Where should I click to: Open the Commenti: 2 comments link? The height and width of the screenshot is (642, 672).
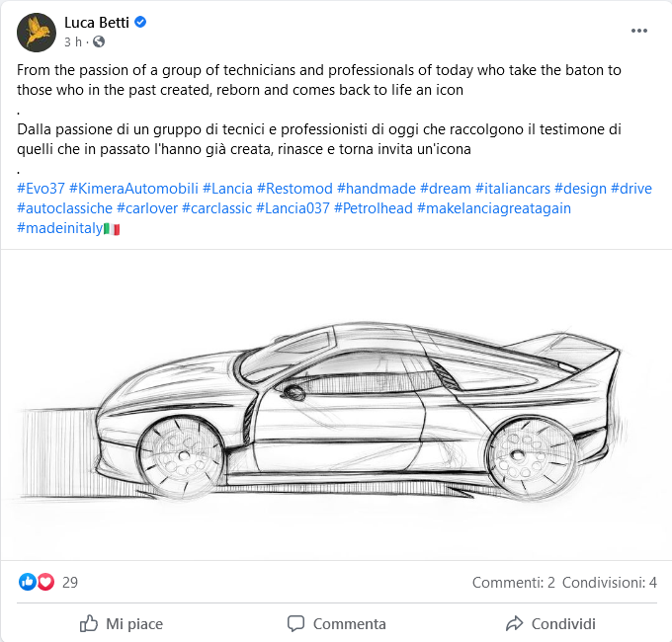(514, 583)
